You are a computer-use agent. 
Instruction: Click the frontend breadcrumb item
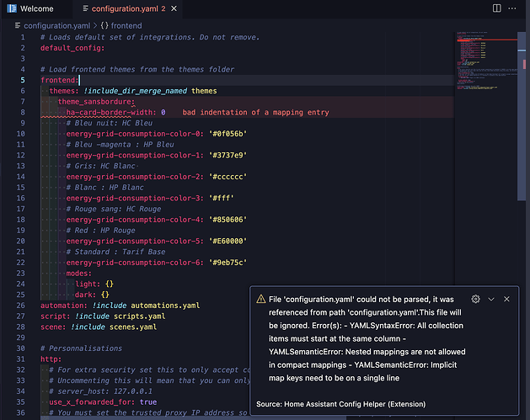click(126, 25)
